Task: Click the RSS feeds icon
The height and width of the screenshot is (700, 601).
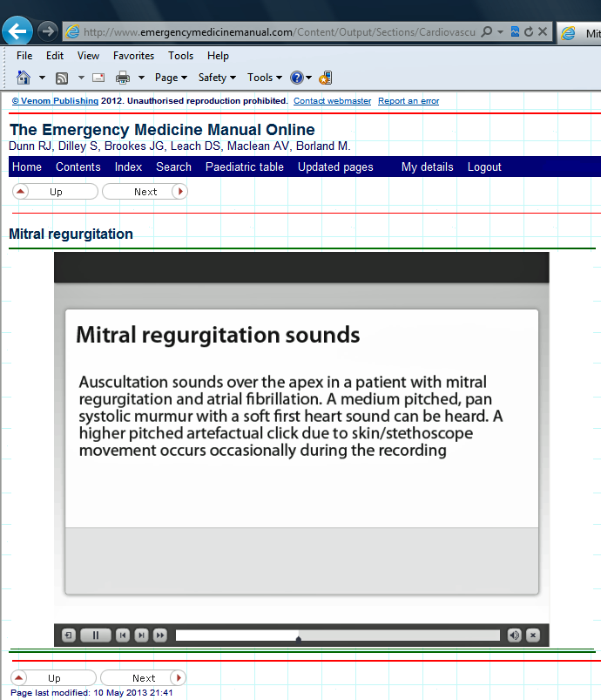Action: click(x=62, y=78)
